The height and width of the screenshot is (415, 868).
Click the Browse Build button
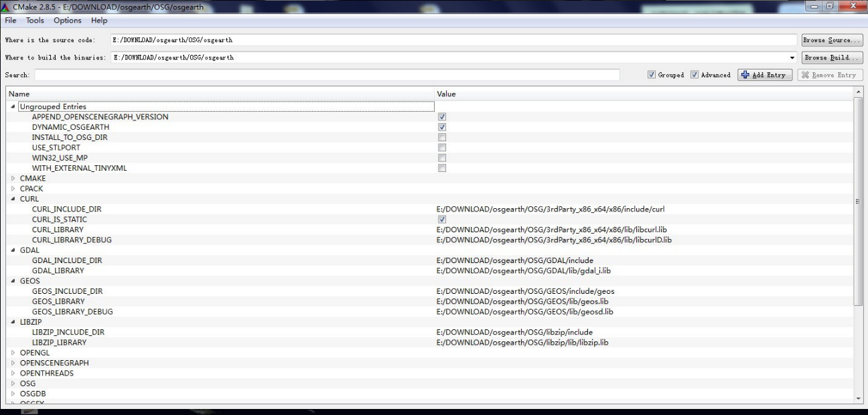[x=833, y=58]
